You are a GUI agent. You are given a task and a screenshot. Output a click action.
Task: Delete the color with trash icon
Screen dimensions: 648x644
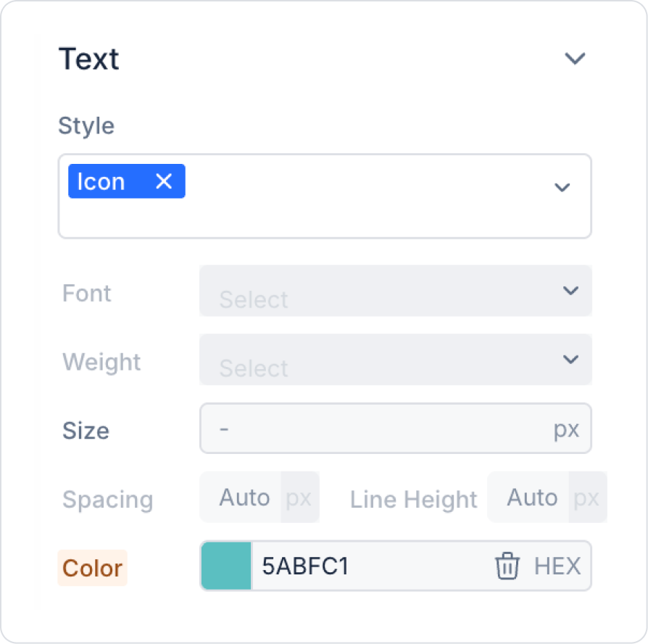tap(507, 566)
